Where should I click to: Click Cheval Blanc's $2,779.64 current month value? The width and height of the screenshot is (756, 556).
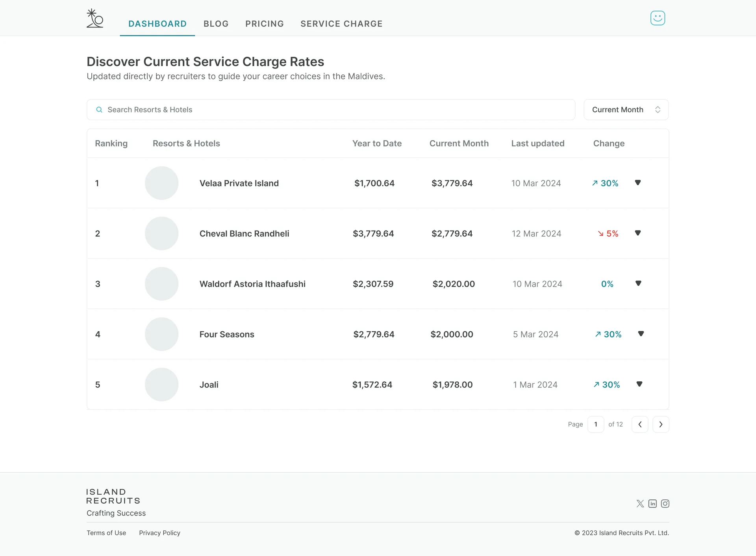pos(452,233)
